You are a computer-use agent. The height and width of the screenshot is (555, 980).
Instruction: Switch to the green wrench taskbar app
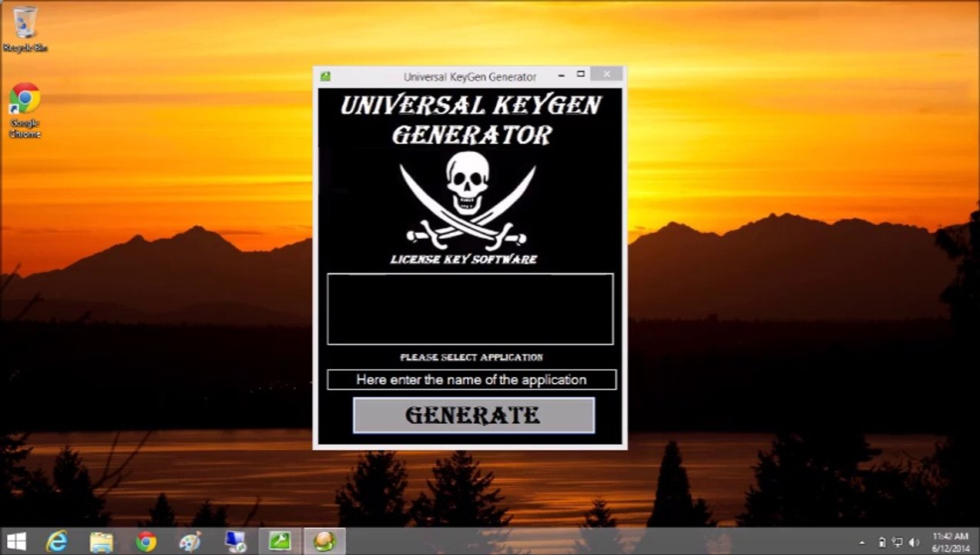280,541
